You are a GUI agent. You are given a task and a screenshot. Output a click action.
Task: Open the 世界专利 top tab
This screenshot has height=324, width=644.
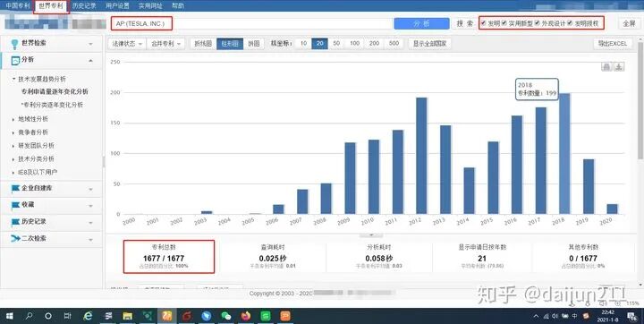51,5
